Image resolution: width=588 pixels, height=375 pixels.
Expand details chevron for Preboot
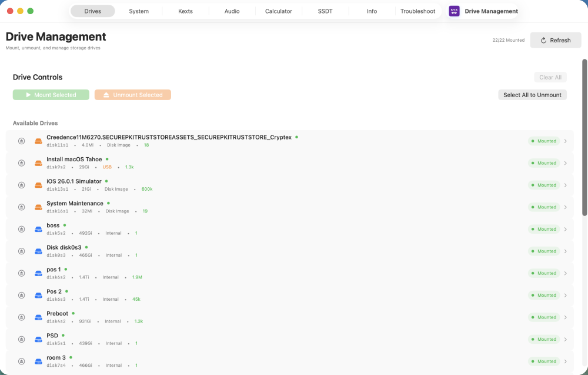[x=565, y=317]
